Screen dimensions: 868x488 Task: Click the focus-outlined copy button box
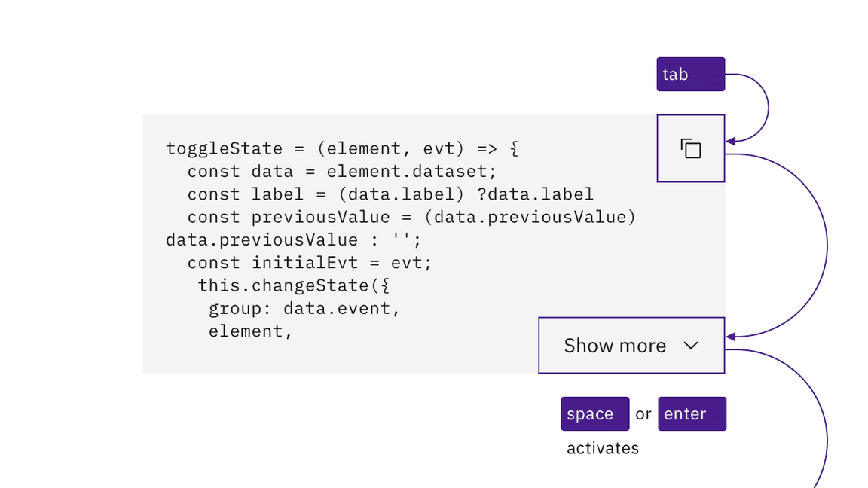(x=690, y=148)
